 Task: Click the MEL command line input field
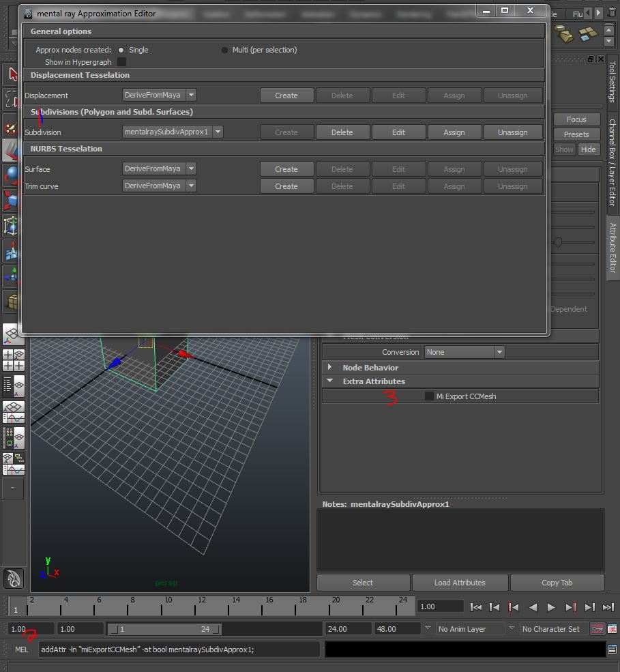click(x=179, y=649)
